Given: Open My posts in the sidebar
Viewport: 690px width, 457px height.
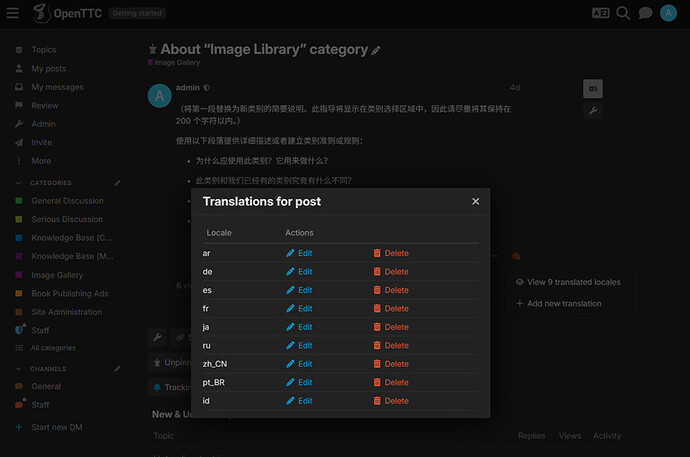Looking at the screenshot, I should click(x=48, y=69).
